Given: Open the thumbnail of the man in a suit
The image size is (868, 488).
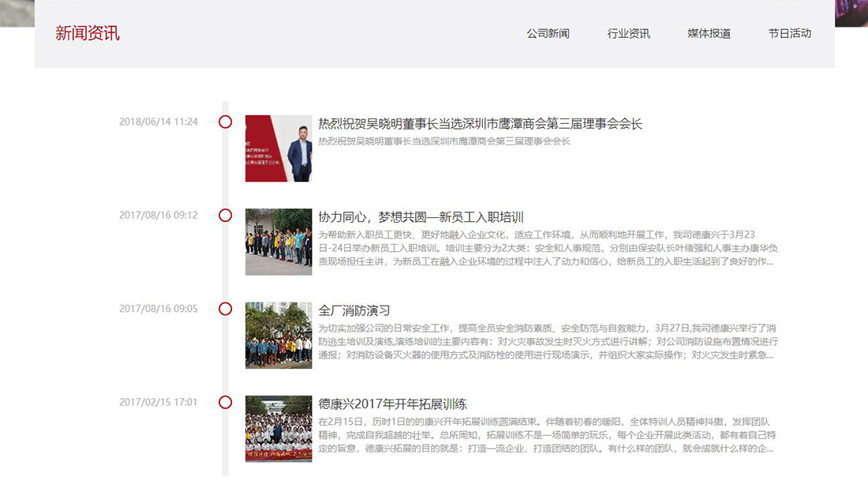Looking at the screenshot, I should click(279, 148).
